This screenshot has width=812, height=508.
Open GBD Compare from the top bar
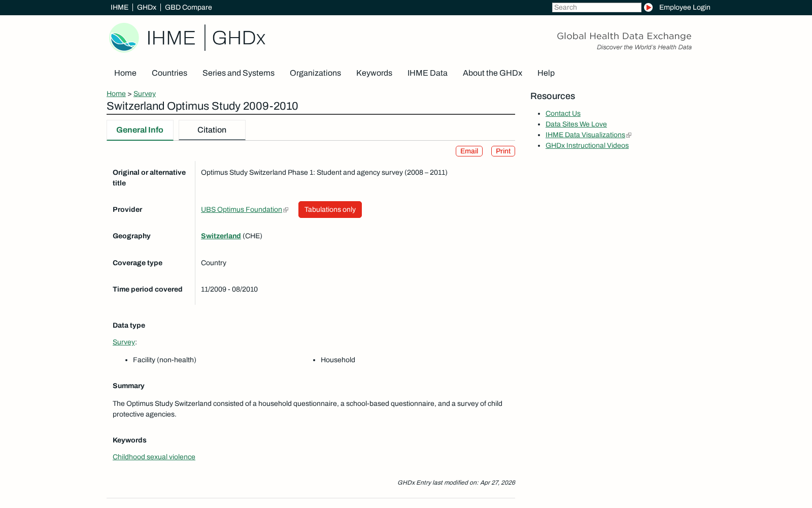[188, 7]
